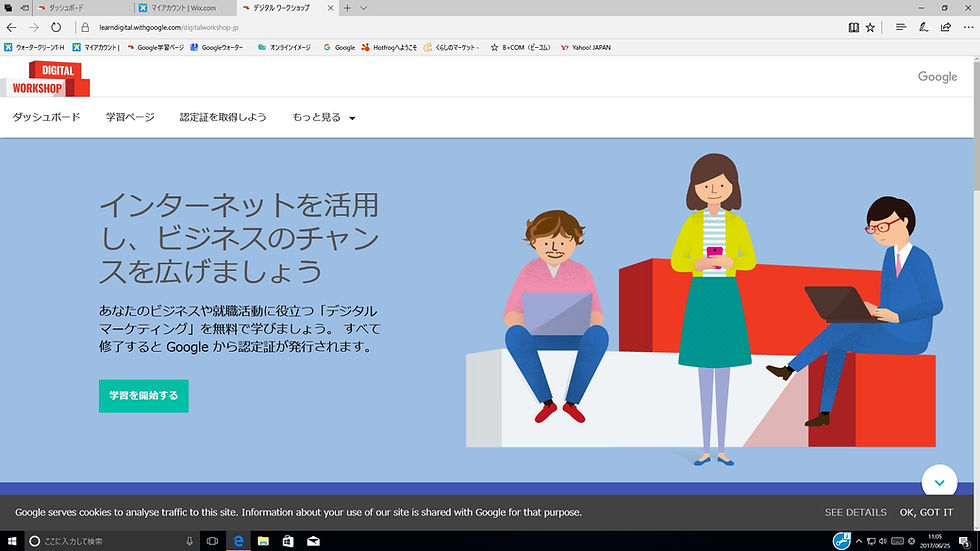Switch to the マイアカウント | Wix.com tab
This screenshot has width=980, height=551.
[186, 8]
